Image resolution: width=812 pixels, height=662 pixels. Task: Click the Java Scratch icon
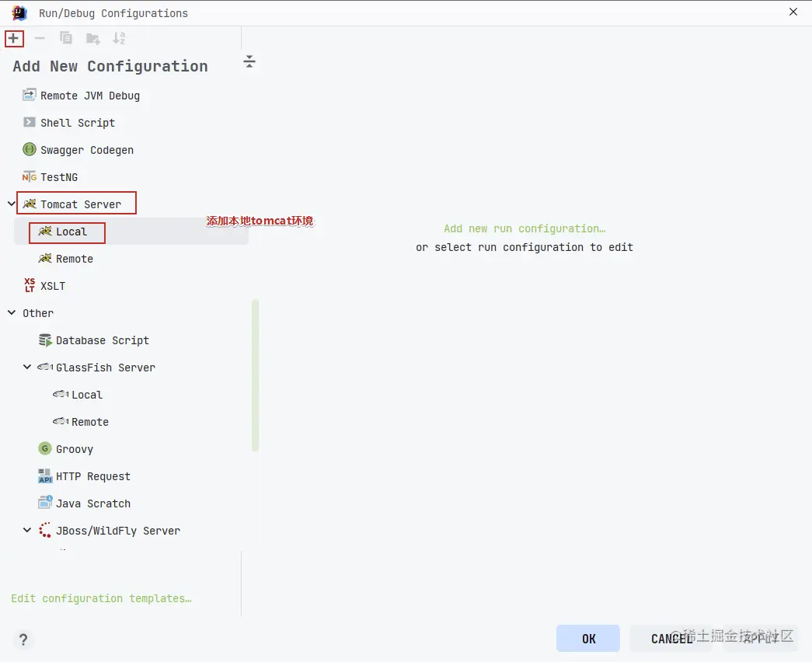45,503
